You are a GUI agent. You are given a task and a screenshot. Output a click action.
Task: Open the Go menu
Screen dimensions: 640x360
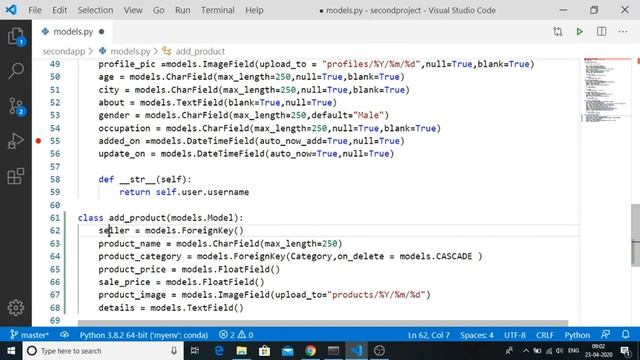pos(158,10)
